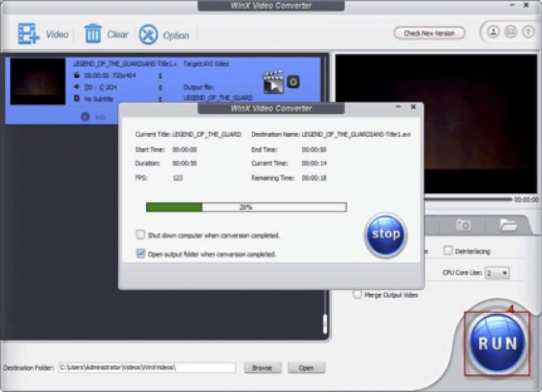Click the Open destination folder button
Screen dimensions: 542x392
click(306, 368)
